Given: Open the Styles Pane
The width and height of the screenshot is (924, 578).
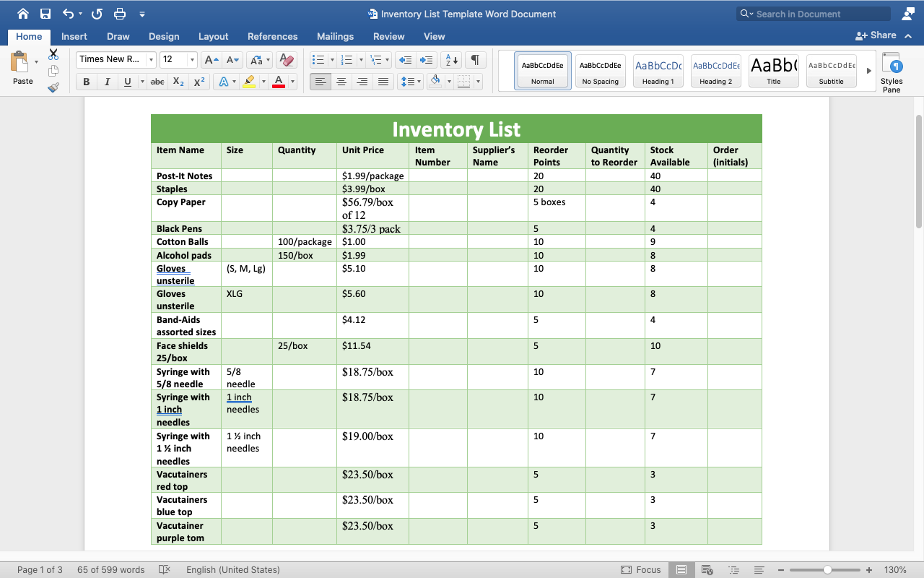Looking at the screenshot, I should [892, 72].
